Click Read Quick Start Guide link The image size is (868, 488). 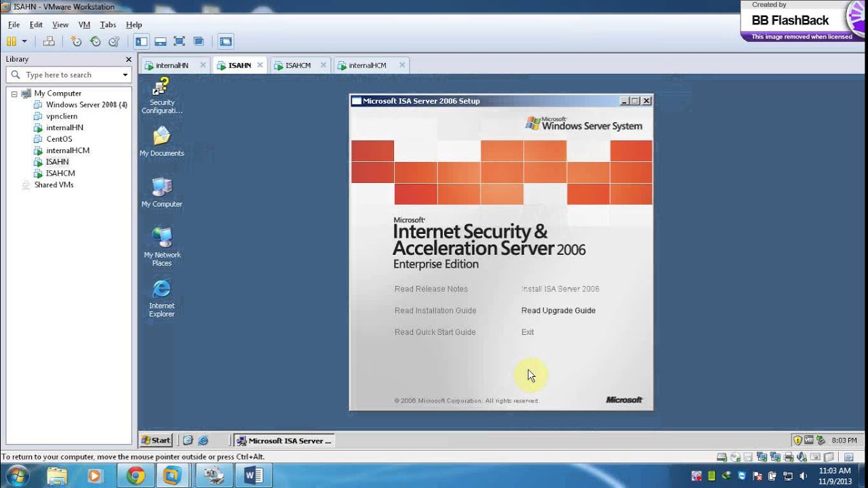coord(435,332)
